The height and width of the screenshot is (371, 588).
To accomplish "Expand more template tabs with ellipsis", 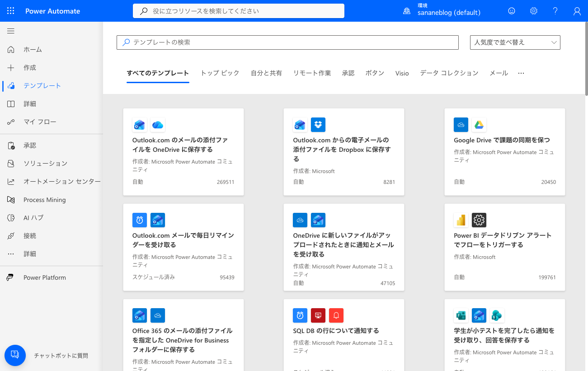I will (x=521, y=73).
